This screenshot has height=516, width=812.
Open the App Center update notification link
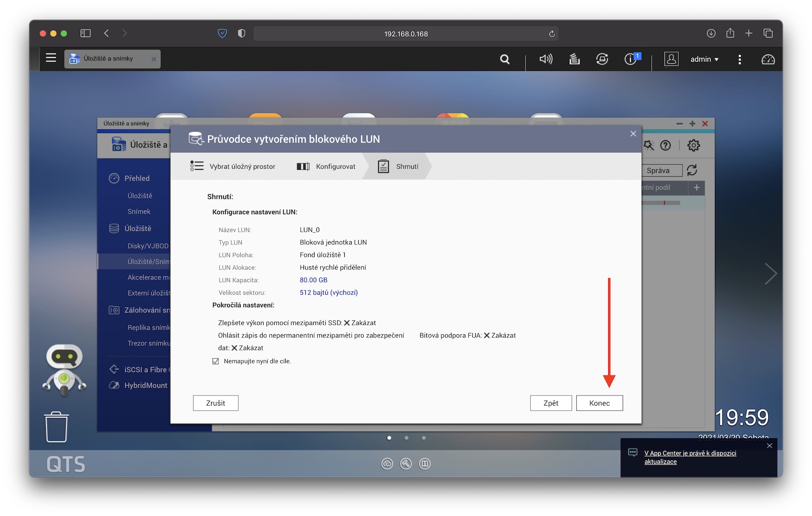point(690,457)
